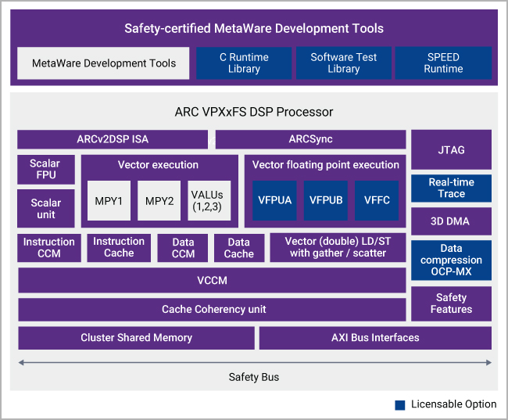508x420 pixels.
Task: Select the VALUs (1,2,3) box
Action: pos(209,201)
